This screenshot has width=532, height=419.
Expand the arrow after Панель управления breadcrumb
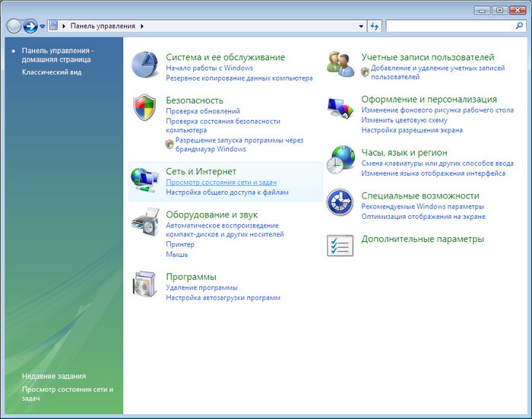coord(142,26)
